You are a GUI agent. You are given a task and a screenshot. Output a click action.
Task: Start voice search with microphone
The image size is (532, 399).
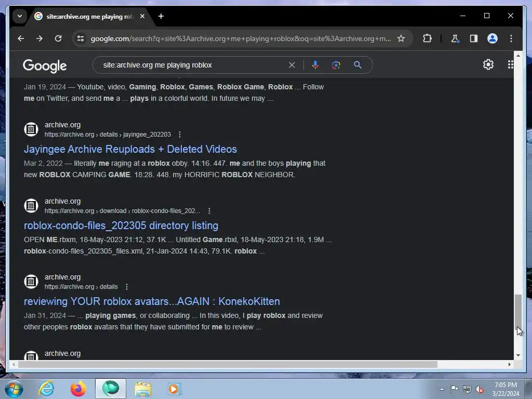[x=315, y=65]
